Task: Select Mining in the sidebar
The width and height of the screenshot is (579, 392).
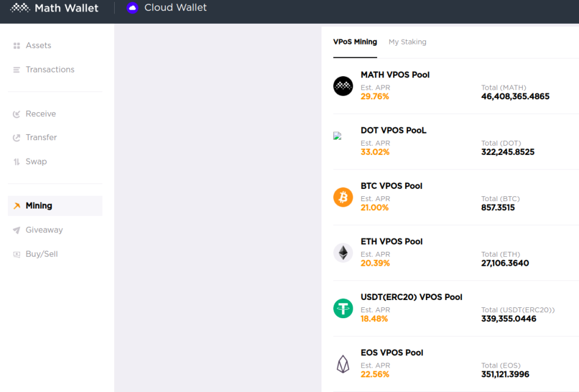Action: (55, 205)
